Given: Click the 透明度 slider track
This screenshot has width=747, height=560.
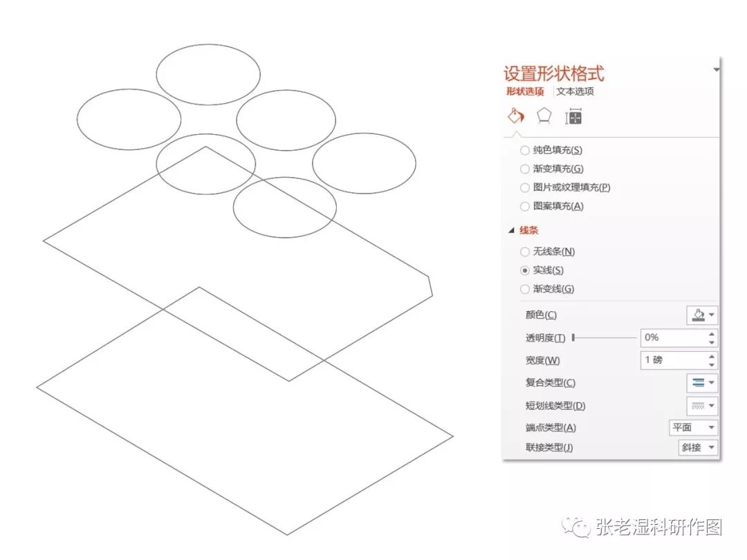Looking at the screenshot, I should click(604, 337).
